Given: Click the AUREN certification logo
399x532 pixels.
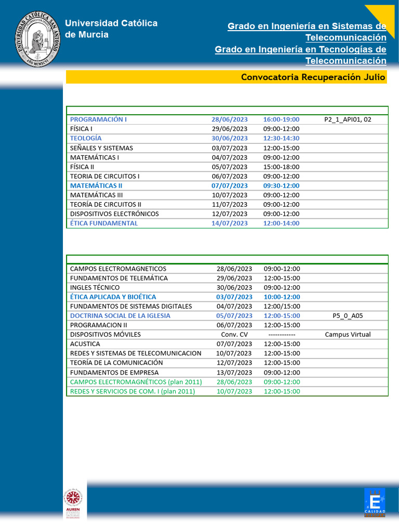Looking at the screenshot, I should (73, 503).
